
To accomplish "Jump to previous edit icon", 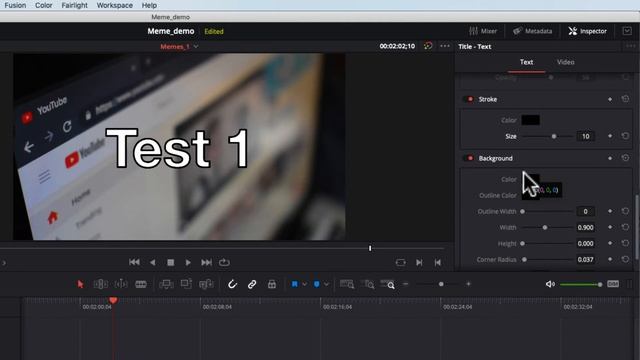I will 438,262.
